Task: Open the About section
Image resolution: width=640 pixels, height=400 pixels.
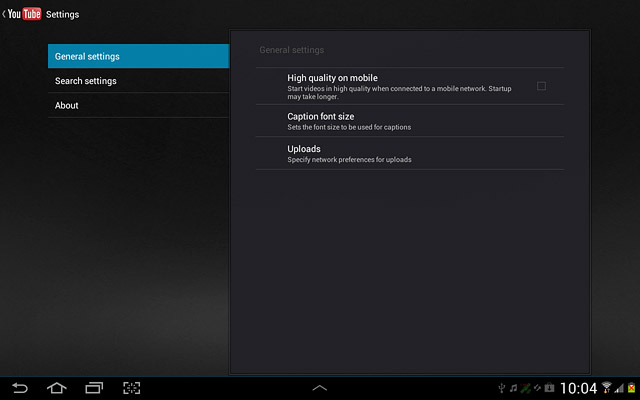Action: coord(138,105)
